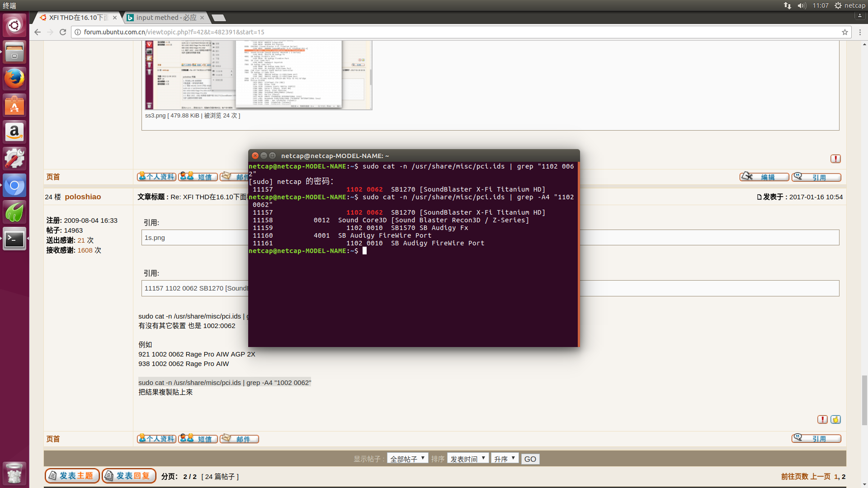The image size is (868, 488).
Task: Launch the Files manager from the dock
Action: coord(14,52)
